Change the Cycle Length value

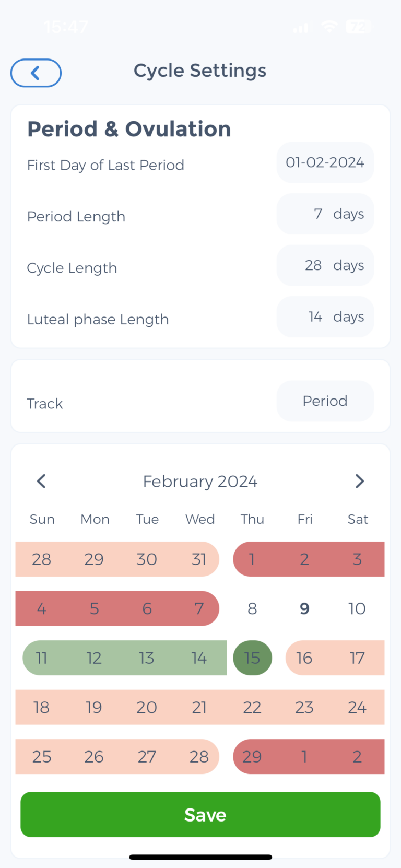tap(325, 265)
